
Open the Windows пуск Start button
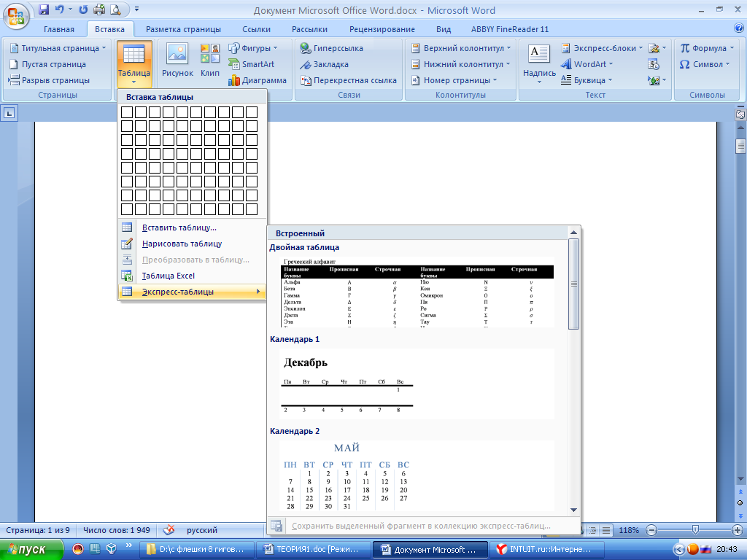tap(32, 549)
